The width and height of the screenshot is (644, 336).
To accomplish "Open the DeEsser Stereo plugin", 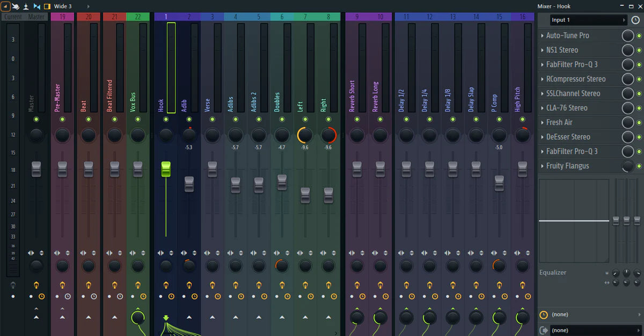I will pyautogui.click(x=568, y=137).
